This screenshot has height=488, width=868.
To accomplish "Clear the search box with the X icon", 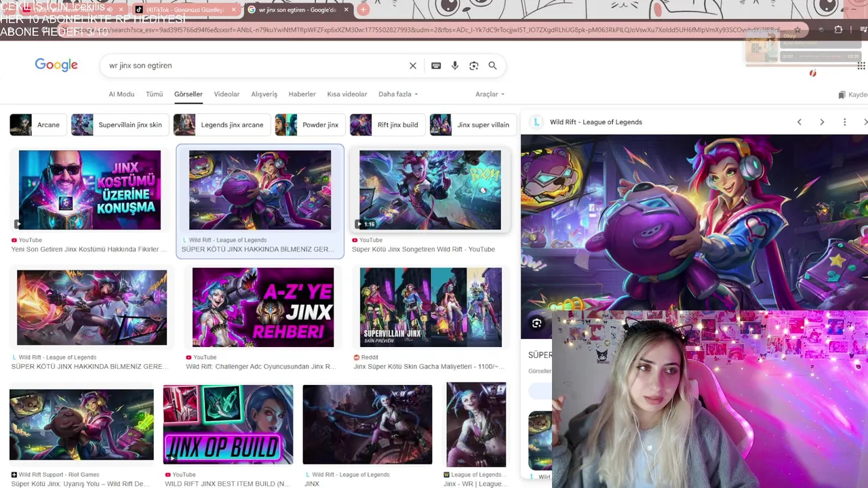I will (412, 66).
